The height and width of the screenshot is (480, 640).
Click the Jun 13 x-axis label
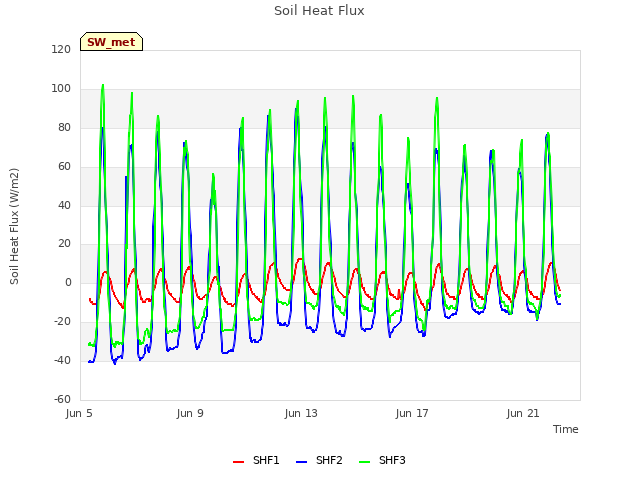pyautogui.click(x=301, y=413)
